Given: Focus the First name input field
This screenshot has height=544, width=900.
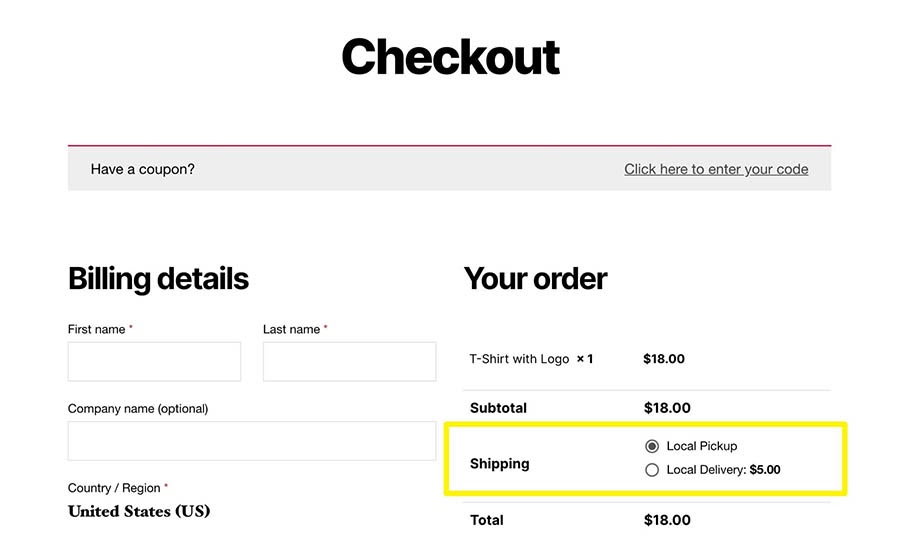Looking at the screenshot, I should (x=154, y=361).
